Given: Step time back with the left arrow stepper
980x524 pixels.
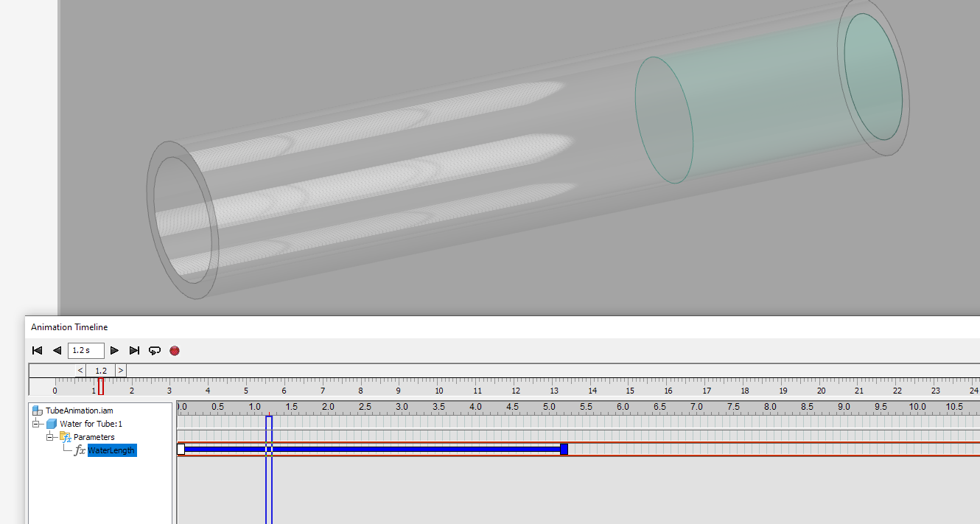Looking at the screenshot, I should point(80,370).
